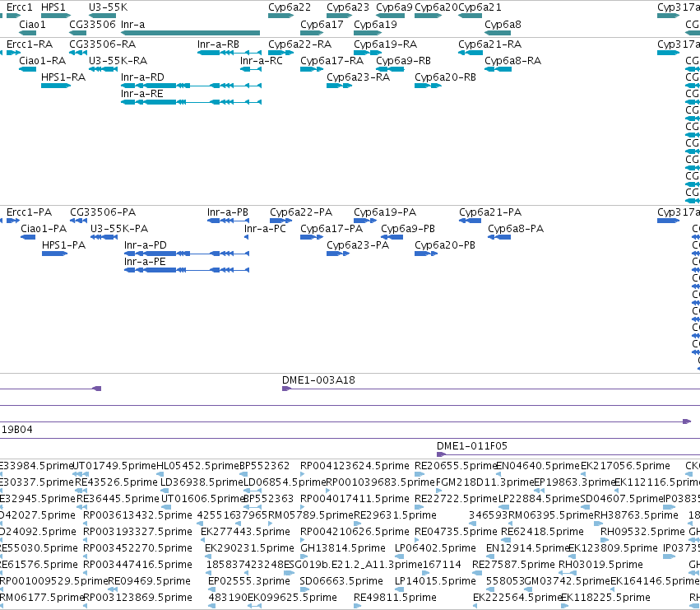Select protein Ercc1-PA label
This screenshot has height=610, width=700.
coord(29,212)
